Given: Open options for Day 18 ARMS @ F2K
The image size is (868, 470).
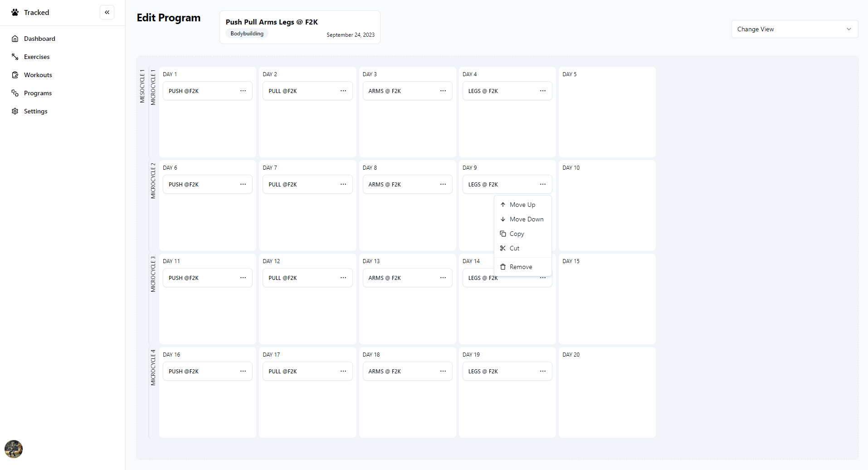Looking at the screenshot, I should pyautogui.click(x=443, y=371).
